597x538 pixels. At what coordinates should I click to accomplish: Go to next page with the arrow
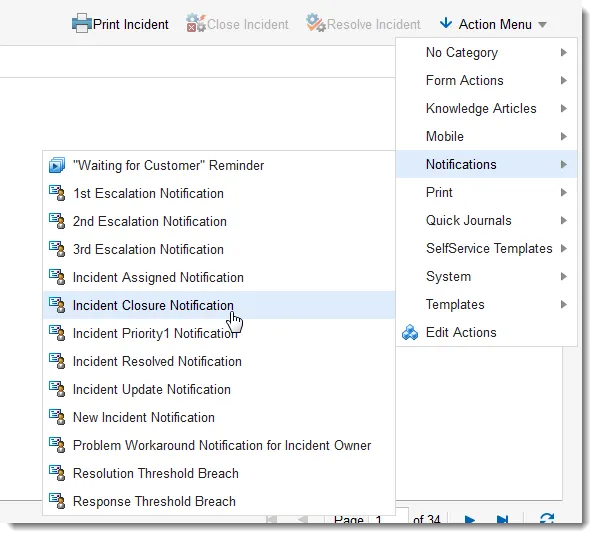point(470,519)
